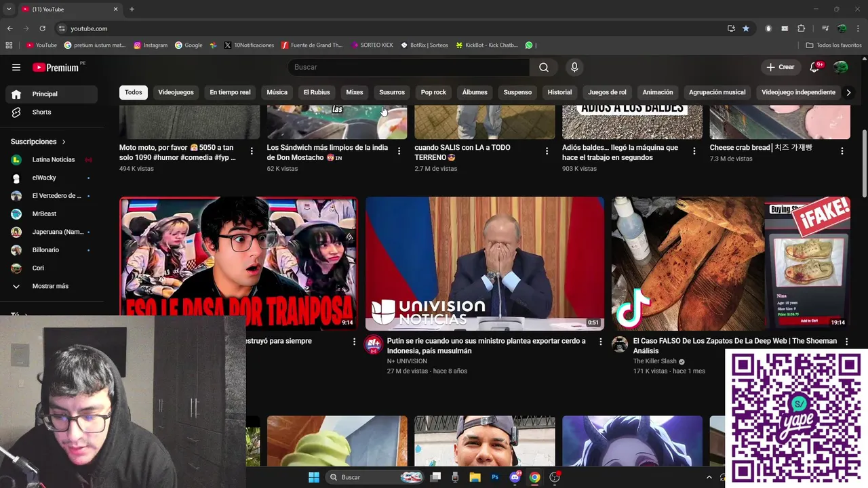This screenshot has height=488, width=868.
Task: Open a new browser tab
Action: click(x=132, y=9)
